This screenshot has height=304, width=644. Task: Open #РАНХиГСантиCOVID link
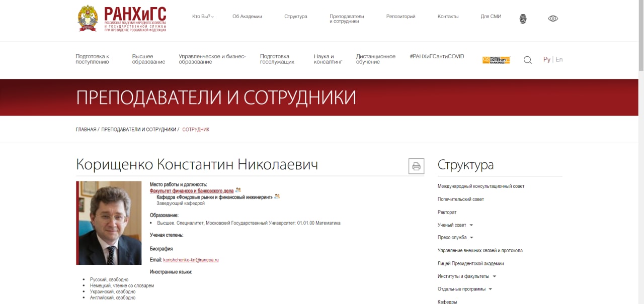point(437,56)
